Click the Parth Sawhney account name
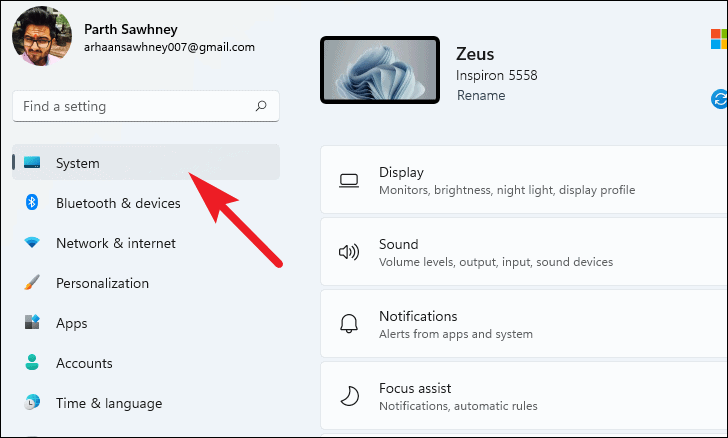Image resolution: width=728 pixels, height=438 pixels. coord(130,29)
